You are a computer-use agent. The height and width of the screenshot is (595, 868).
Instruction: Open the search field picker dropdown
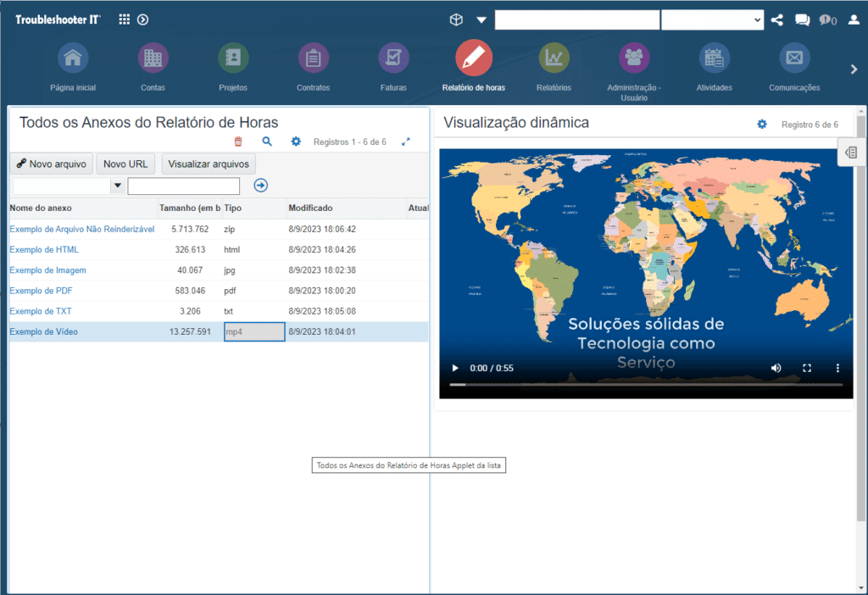click(x=117, y=186)
